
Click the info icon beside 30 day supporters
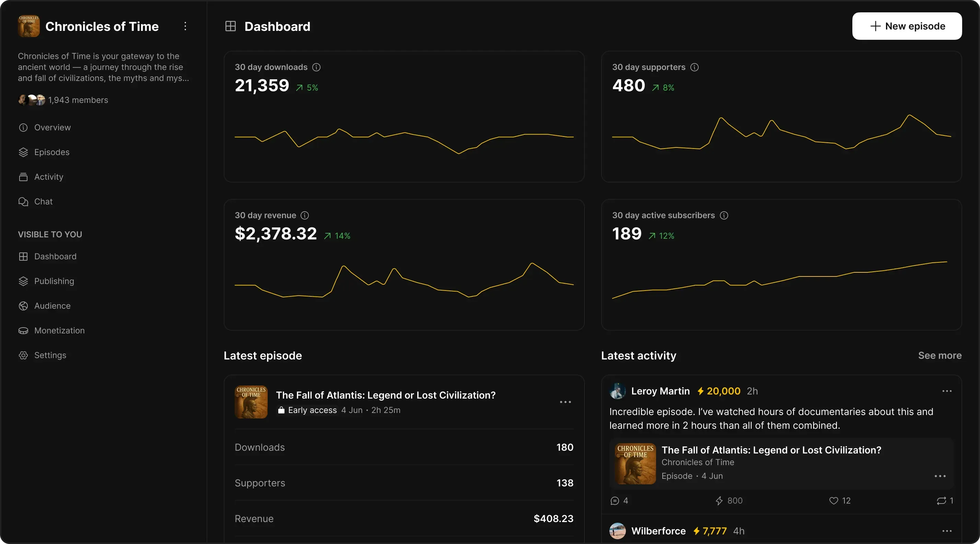(x=694, y=67)
